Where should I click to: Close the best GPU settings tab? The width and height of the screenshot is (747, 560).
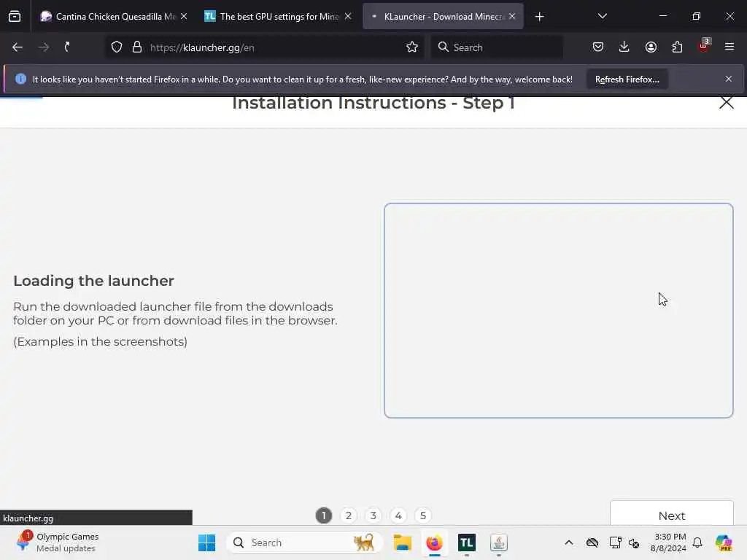click(348, 17)
